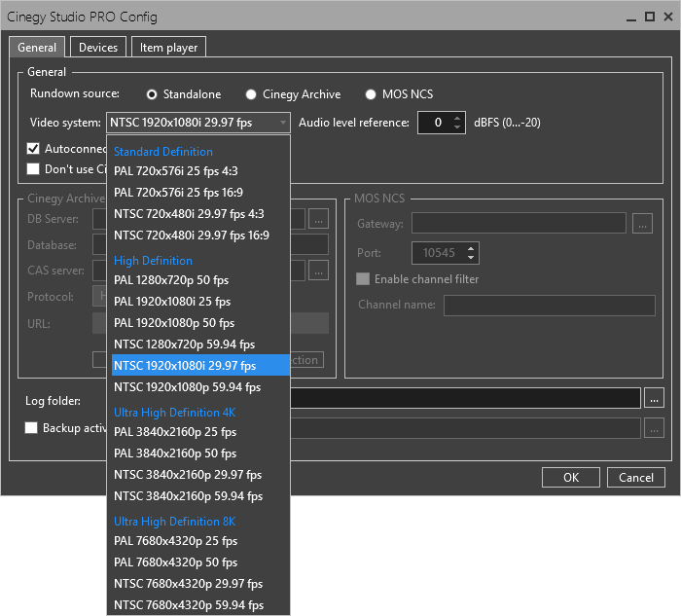
Task: Select PAL 720x576i 25 fps 16:9
Action: pos(198,192)
